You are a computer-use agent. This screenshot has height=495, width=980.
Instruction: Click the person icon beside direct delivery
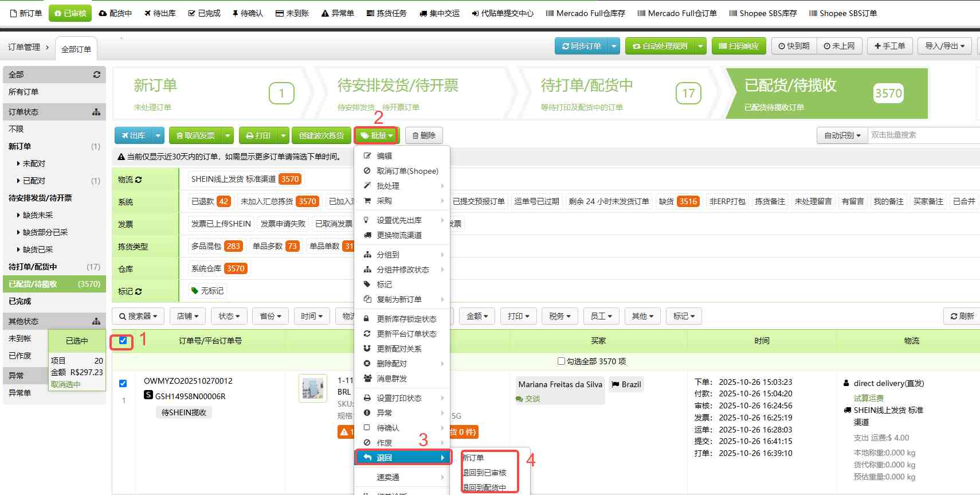846,383
